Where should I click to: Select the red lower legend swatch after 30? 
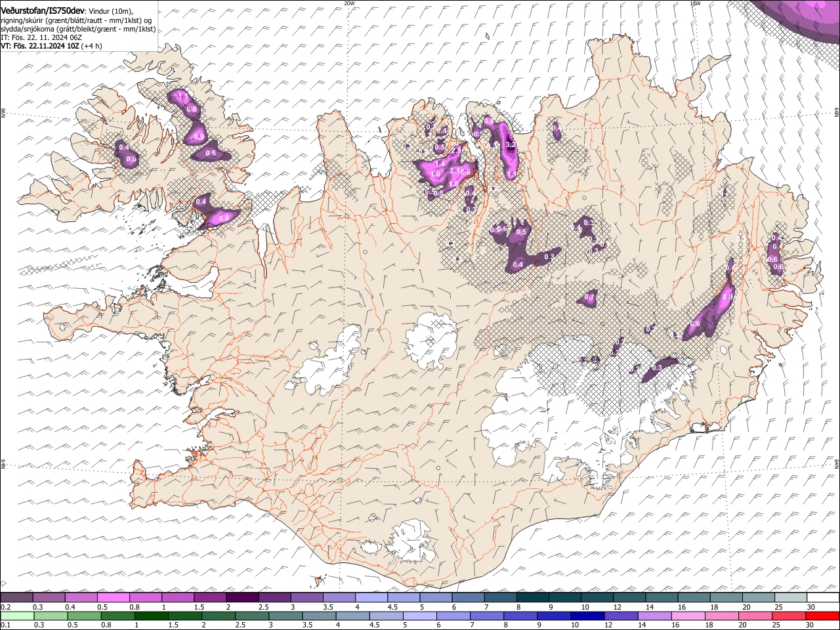tap(823, 616)
